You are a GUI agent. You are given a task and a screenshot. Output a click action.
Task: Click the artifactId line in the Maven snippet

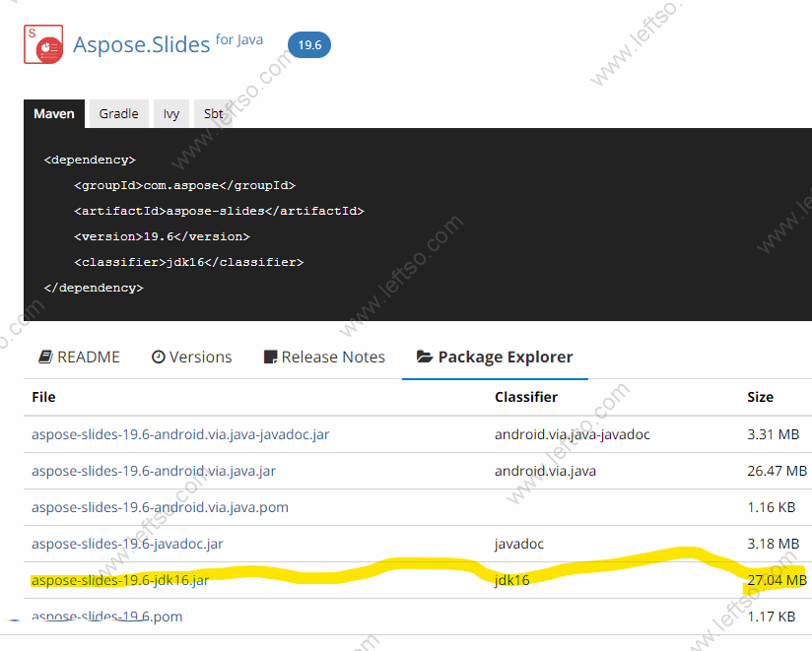[219, 211]
